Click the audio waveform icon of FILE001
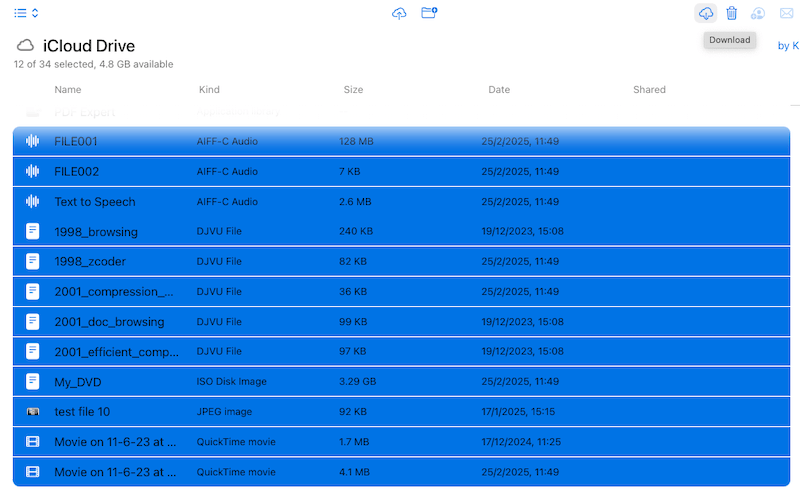 coord(33,141)
